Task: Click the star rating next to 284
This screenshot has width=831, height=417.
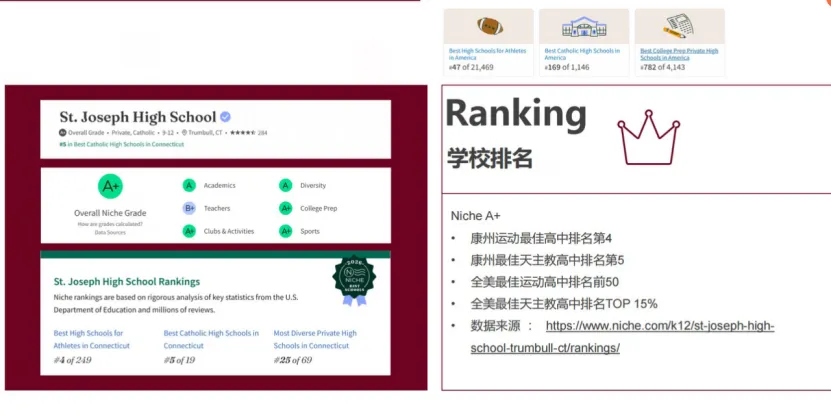Action: coord(243,132)
